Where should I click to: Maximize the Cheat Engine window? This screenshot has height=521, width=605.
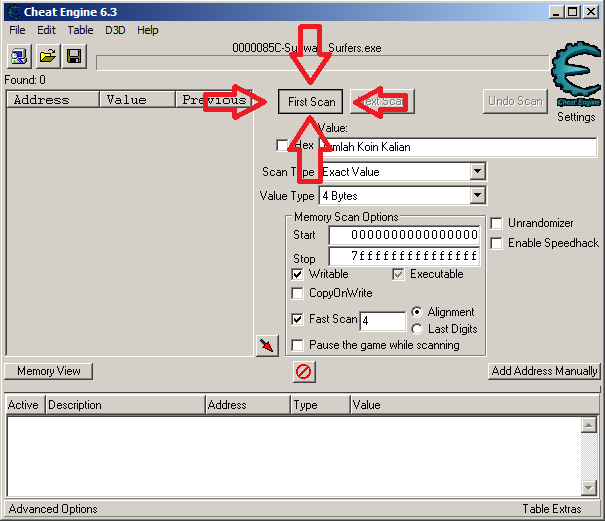[x=573, y=12]
